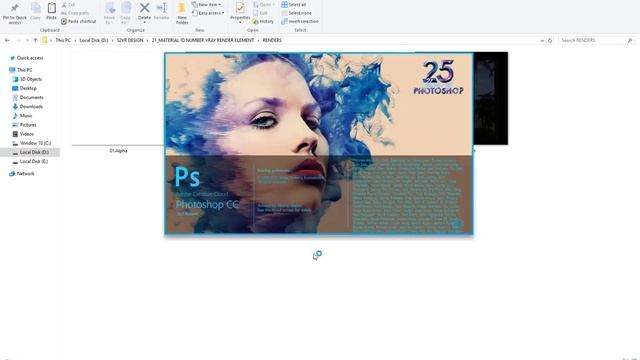Click the Rename ribbon command
This screenshot has width=640, height=360.
(x=161, y=11)
